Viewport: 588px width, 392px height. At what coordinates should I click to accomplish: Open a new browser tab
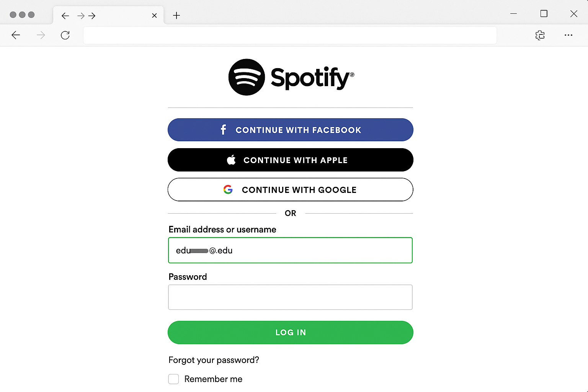[176, 15]
